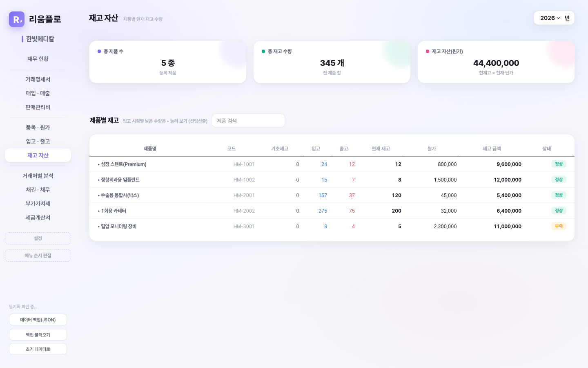Click the 메뉴 순서 편집 button
The height and width of the screenshot is (368, 588).
coord(38,256)
